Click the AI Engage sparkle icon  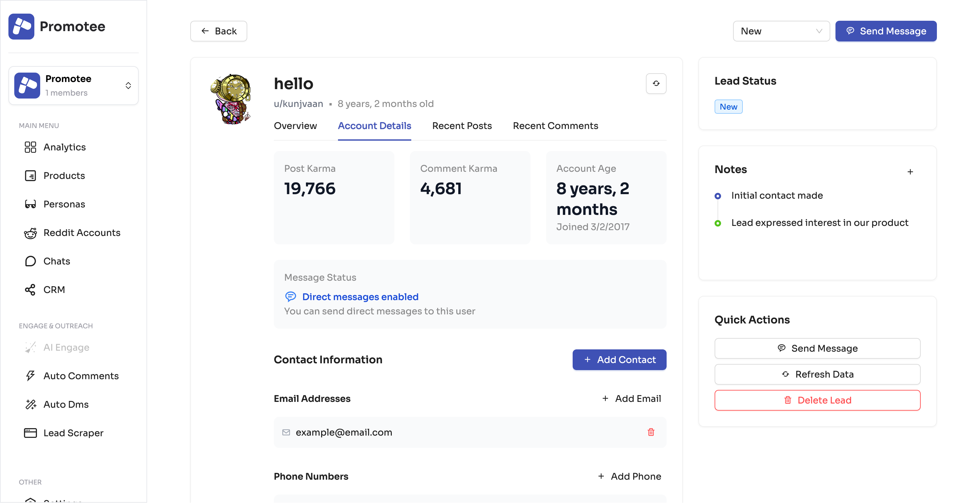tap(30, 347)
